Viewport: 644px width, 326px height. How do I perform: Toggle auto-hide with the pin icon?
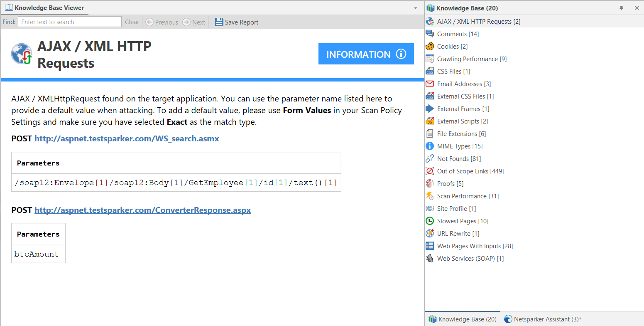tap(621, 8)
